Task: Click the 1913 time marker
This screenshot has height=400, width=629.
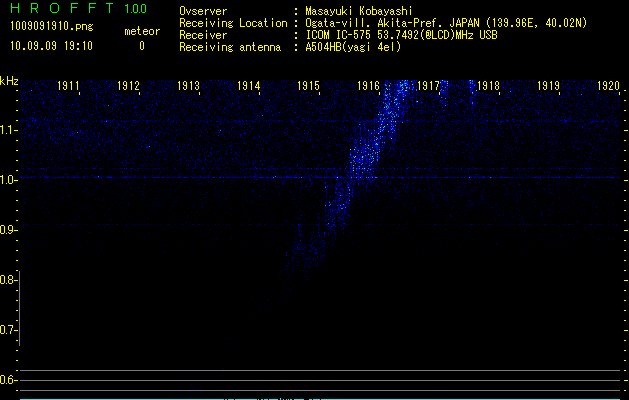Action: pyautogui.click(x=188, y=86)
